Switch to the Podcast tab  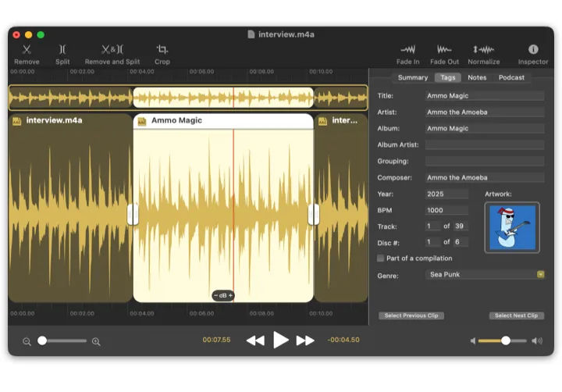[511, 77]
